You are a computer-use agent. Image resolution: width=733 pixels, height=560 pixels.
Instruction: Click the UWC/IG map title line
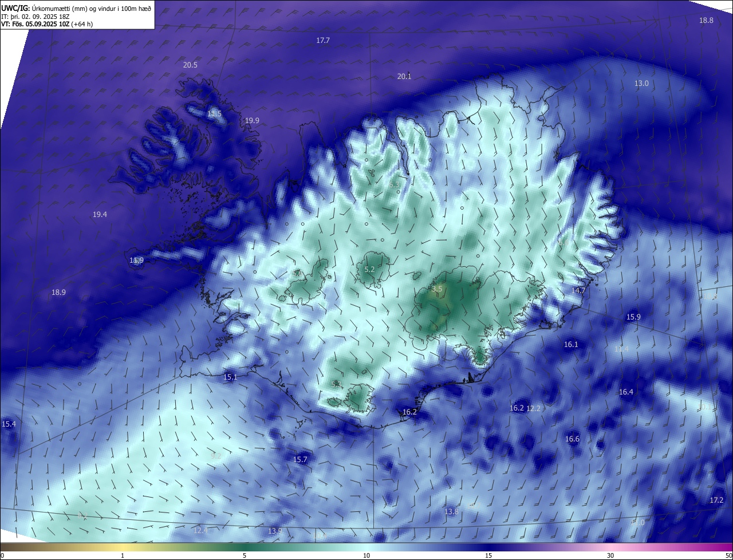[x=76, y=8]
